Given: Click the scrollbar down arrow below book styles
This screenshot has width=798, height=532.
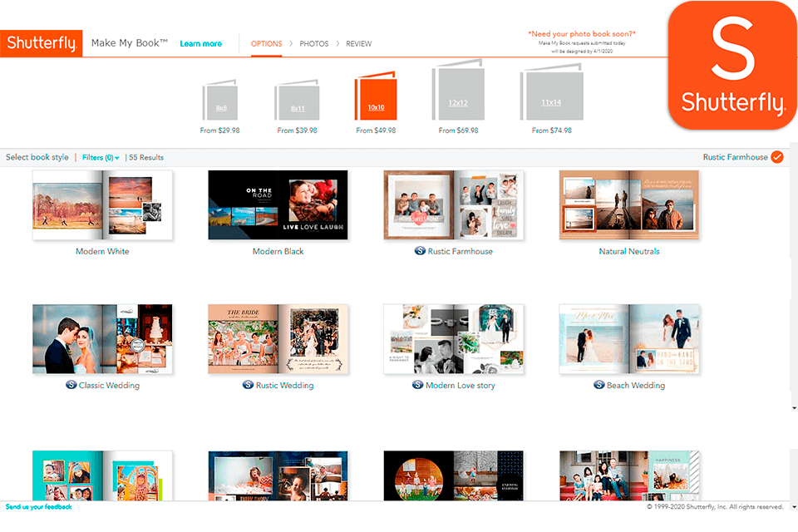Looking at the screenshot, I should [x=794, y=408].
